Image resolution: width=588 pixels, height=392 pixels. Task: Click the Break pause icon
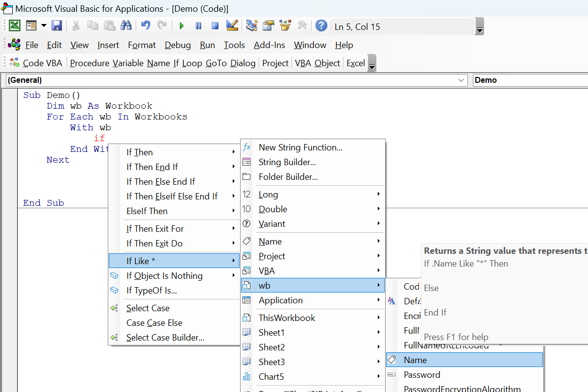(x=198, y=26)
